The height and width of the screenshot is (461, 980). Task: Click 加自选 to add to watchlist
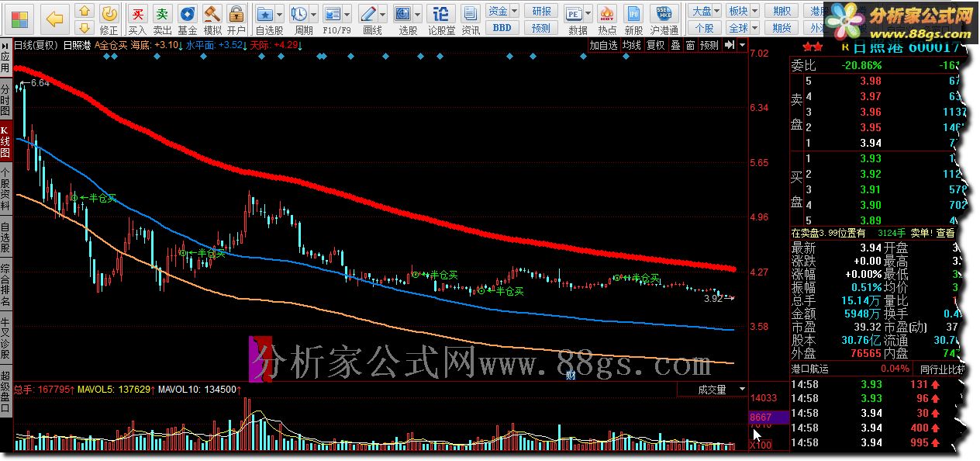(x=603, y=45)
